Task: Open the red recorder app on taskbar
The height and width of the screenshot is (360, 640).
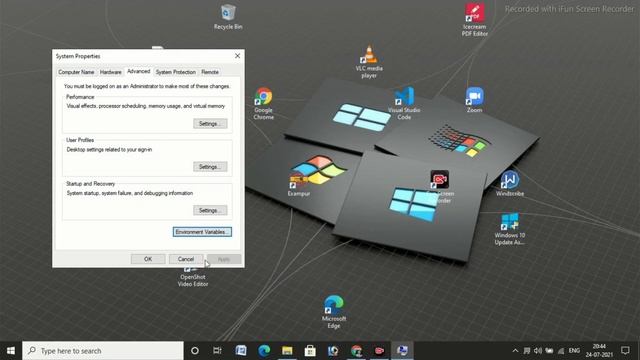Action: [x=379, y=351]
